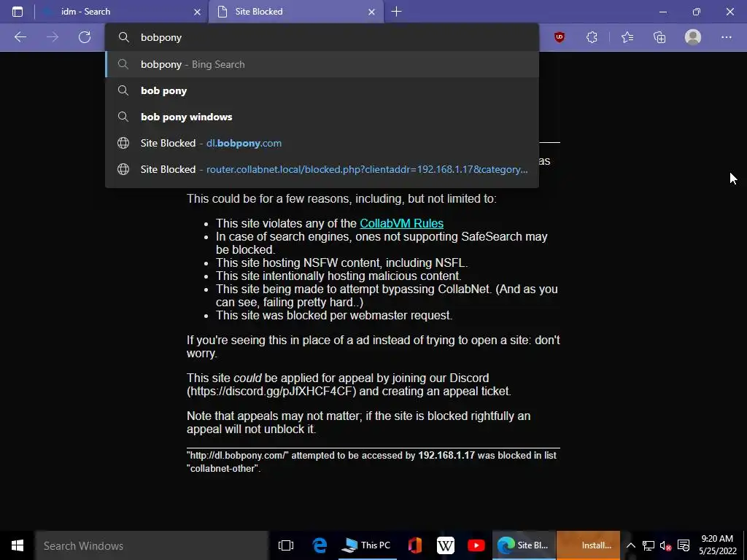Open the Windows Start menu

[18, 545]
